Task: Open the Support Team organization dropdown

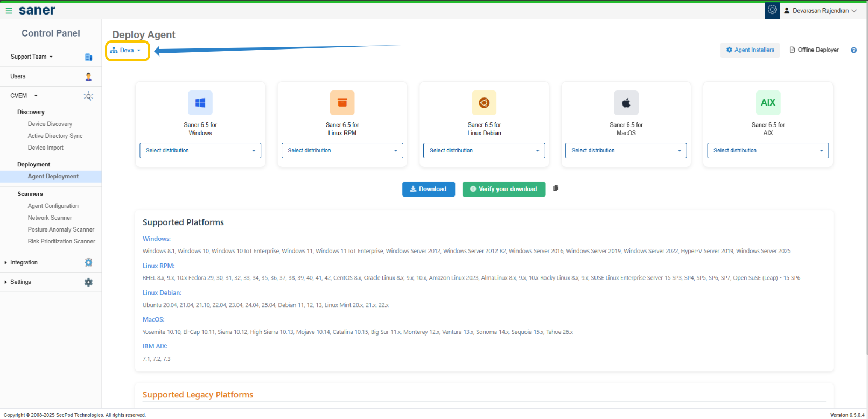Action: 32,57
